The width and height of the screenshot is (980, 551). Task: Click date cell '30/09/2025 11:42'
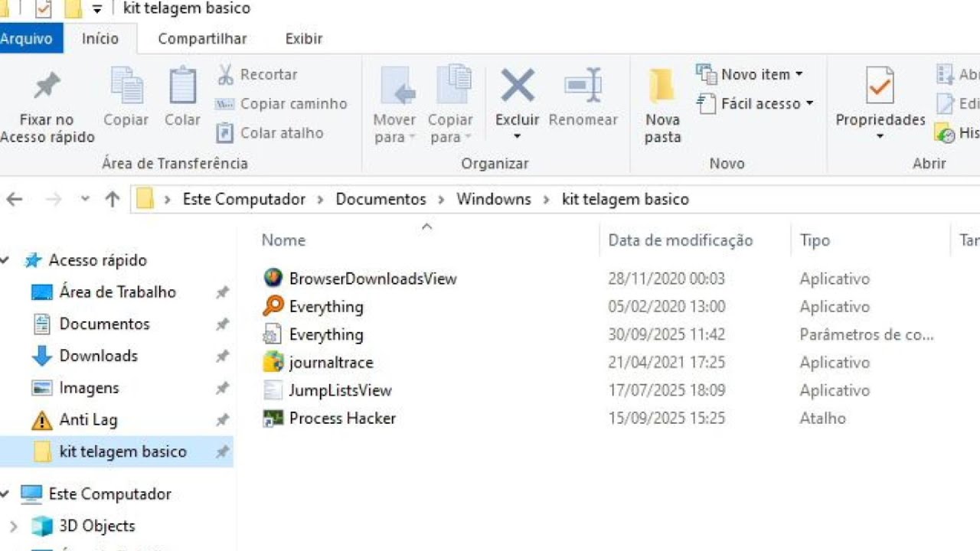[666, 334]
